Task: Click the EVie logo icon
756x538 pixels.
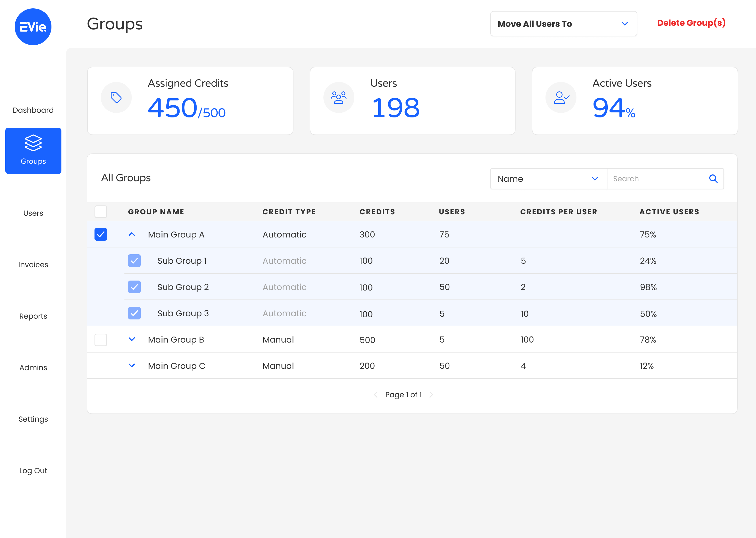Action: pos(33,27)
